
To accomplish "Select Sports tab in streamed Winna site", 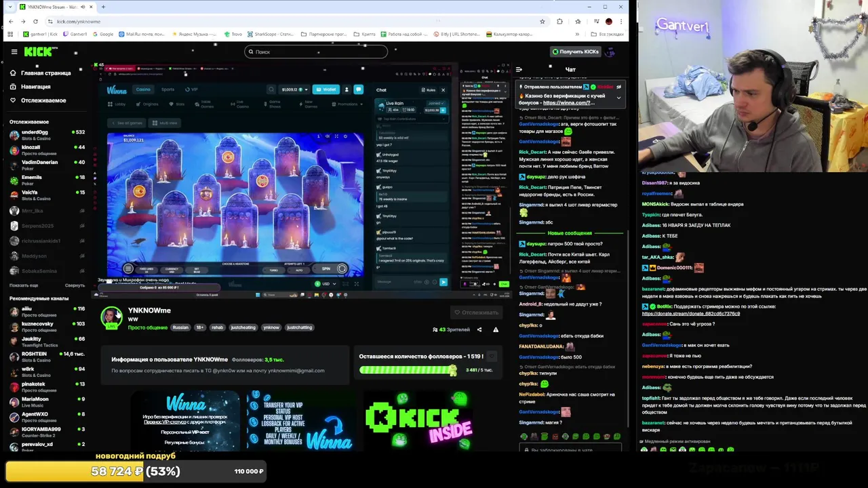I will pyautogui.click(x=167, y=89).
